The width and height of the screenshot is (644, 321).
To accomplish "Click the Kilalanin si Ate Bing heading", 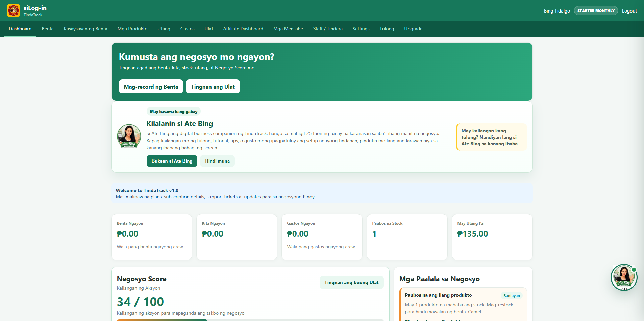I will tap(180, 124).
